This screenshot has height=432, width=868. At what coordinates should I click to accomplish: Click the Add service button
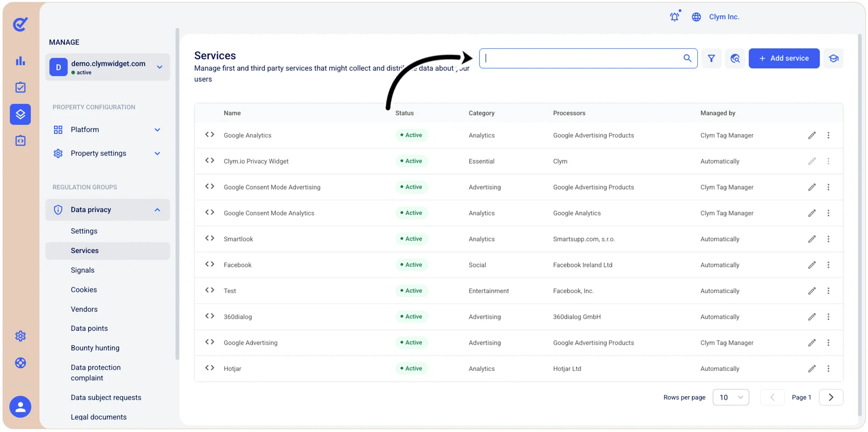click(784, 58)
